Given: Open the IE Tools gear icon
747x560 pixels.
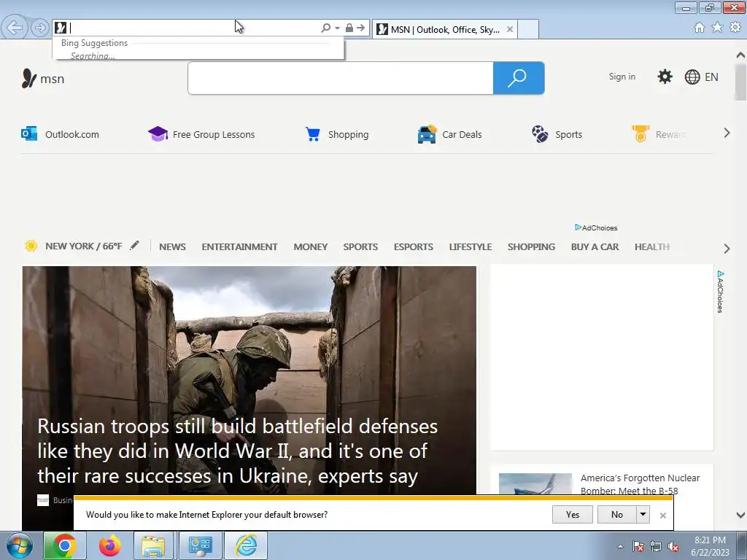Looking at the screenshot, I should (x=735, y=28).
